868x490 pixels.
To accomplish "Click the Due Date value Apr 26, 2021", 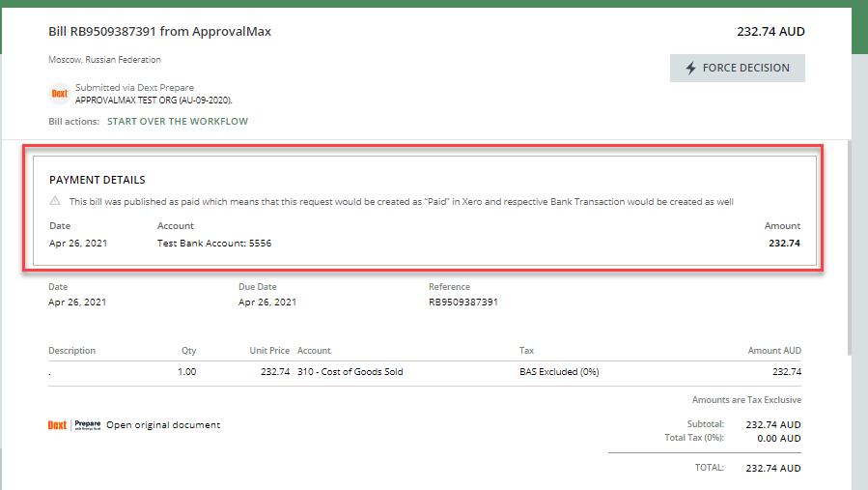I will (x=267, y=303).
